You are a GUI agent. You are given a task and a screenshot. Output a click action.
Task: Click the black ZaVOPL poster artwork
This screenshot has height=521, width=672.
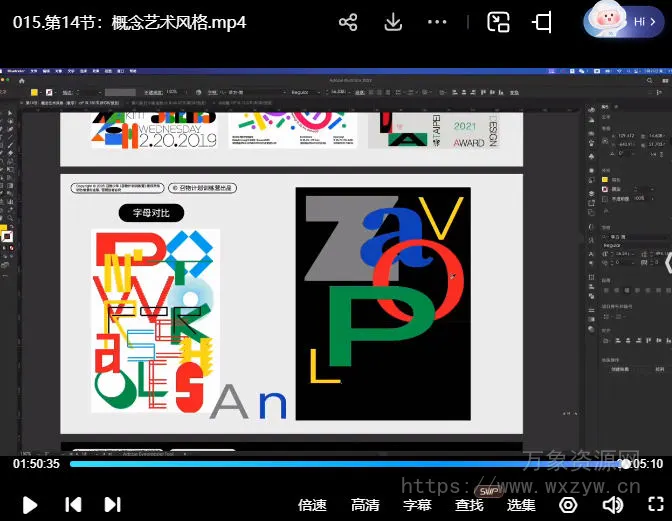(x=382, y=304)
